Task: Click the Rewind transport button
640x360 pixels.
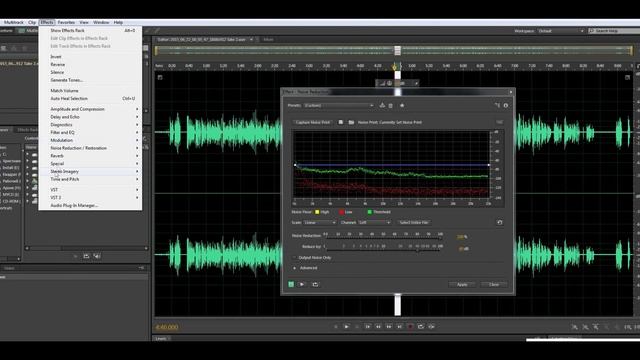Action: point(378,327)
